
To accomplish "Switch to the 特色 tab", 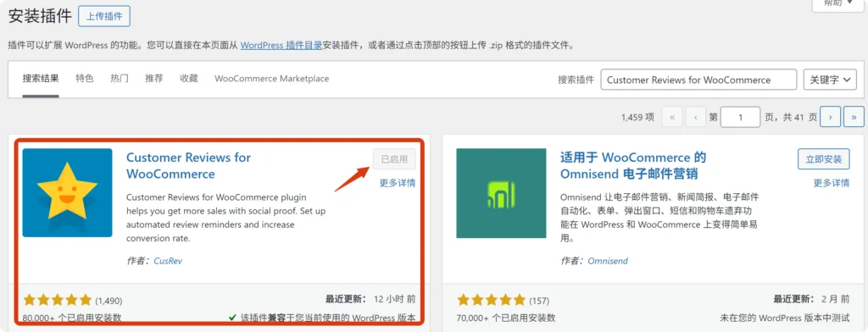I will 85,79.
